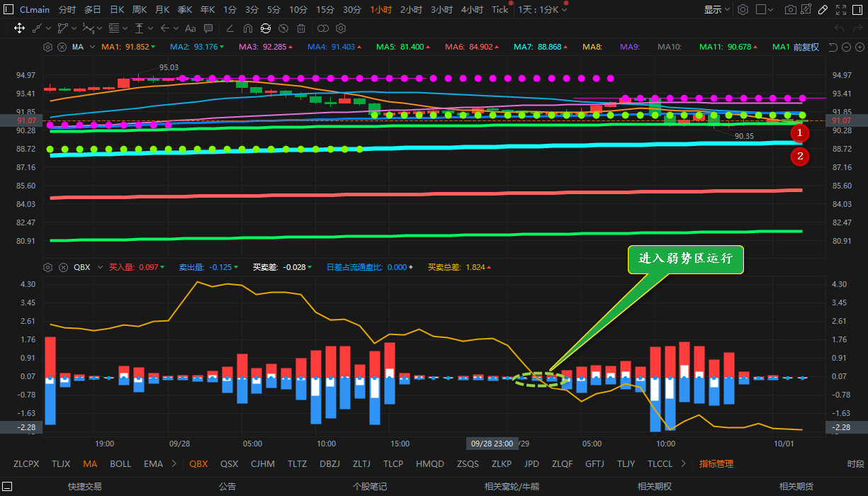The width and height of the screenshot is (868, 496).
Task: Expand the 1天:1分K period dropdown
Action: 542,10
